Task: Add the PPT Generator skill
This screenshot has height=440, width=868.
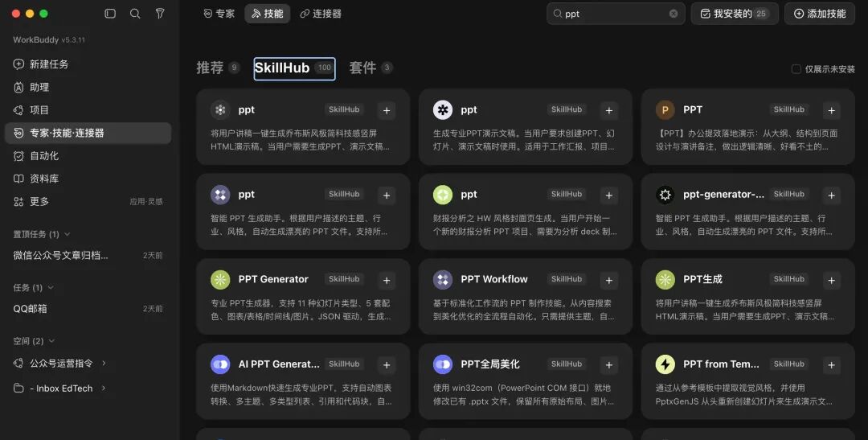Action: tap(387, 280)
